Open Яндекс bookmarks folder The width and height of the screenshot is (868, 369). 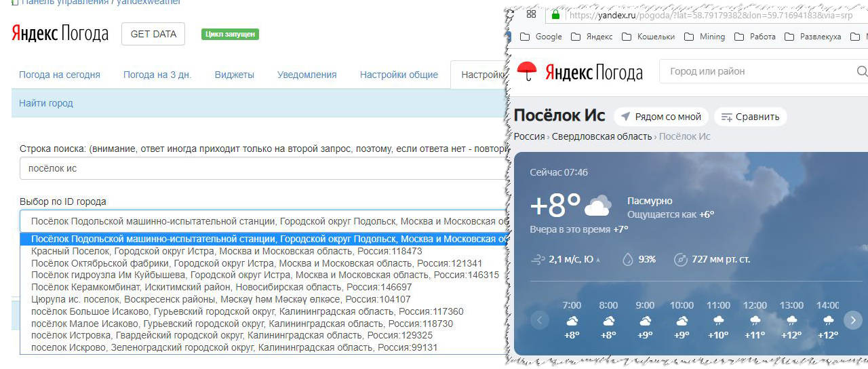point(592,37)
